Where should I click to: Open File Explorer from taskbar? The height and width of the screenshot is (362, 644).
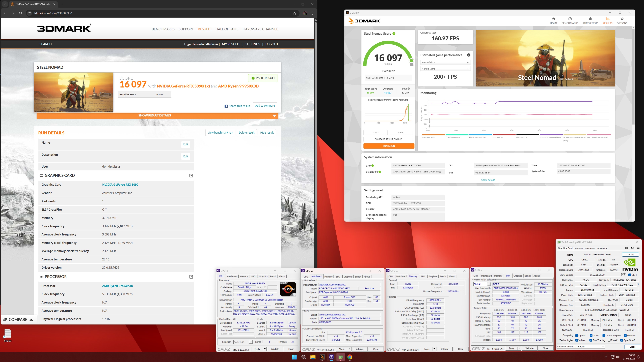(313, 357)
